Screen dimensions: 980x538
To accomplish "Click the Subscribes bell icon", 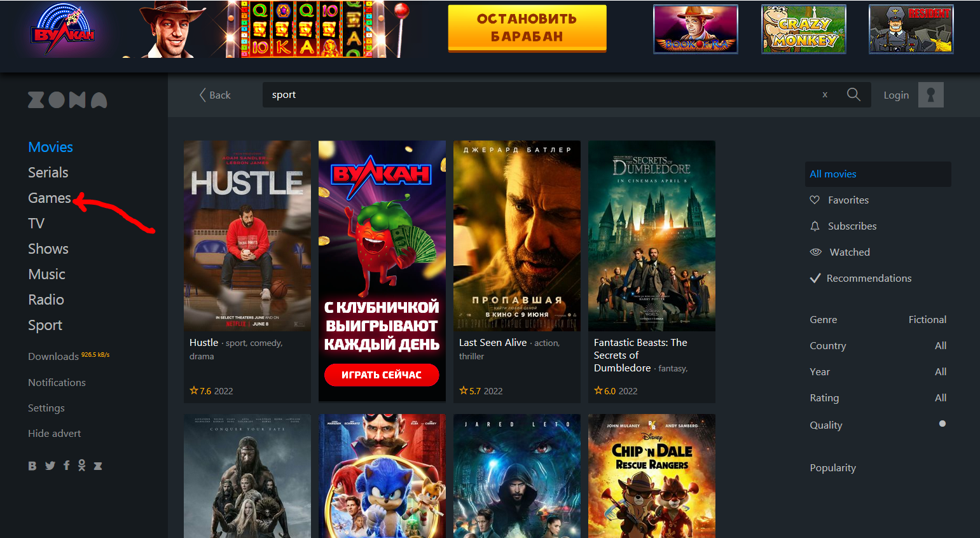I will coord(815,226).
